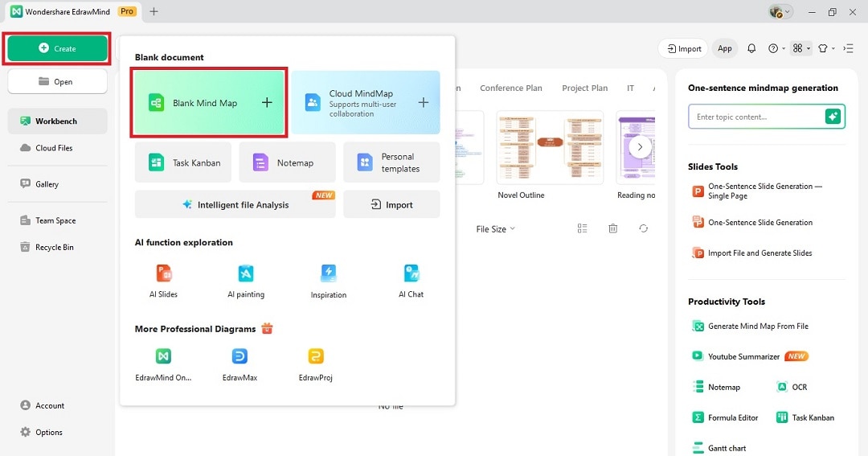868x456 pixels.
Task: Expand the File Size sort dropdown
Action: (495, 229)
